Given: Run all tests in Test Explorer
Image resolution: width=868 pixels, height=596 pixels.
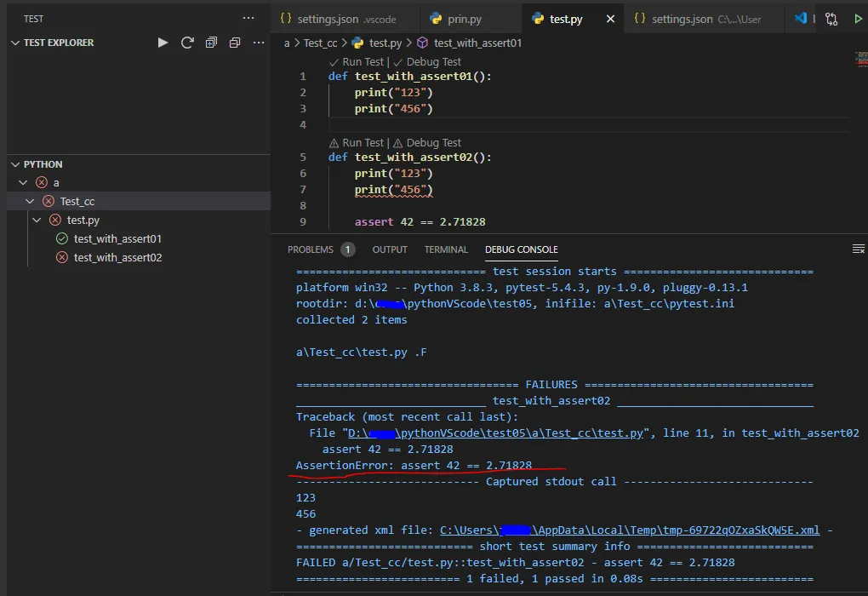Looking at the screenshot, I should click(163, 43).
